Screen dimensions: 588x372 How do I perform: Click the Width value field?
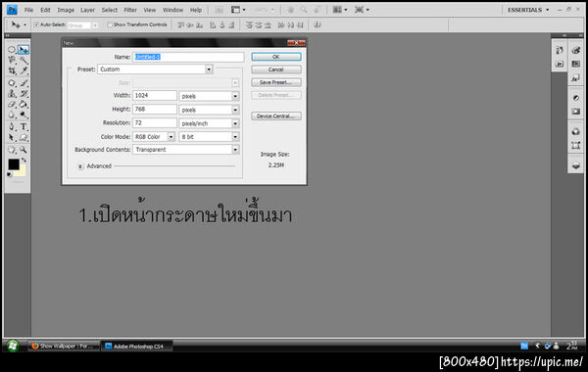coord(155,96)
